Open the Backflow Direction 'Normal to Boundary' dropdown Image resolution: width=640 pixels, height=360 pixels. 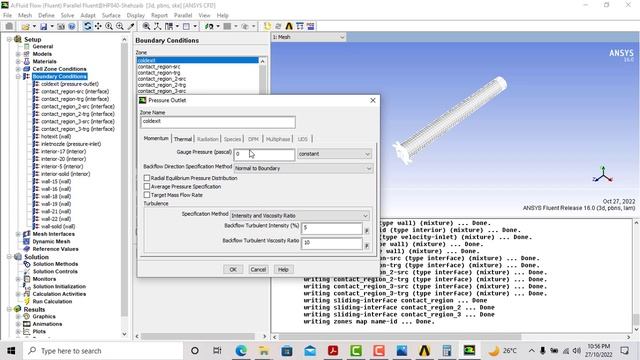[303, 168]
